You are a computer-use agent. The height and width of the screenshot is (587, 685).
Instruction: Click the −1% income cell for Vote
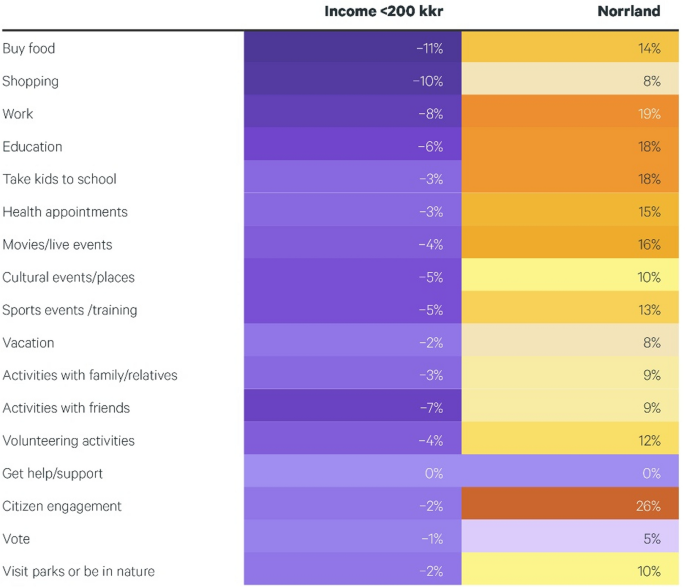pyautogui.click(x=353, y=539)
